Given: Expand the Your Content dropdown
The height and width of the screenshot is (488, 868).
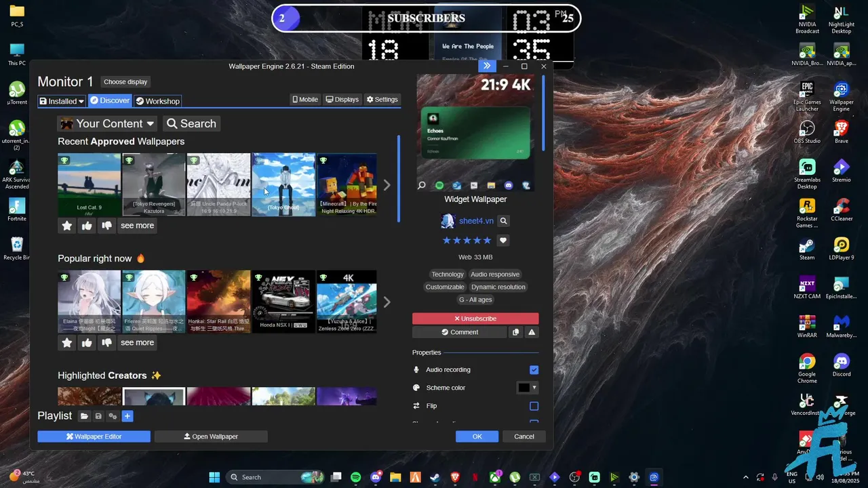Looking at the screenshot, I should [108, 123].
